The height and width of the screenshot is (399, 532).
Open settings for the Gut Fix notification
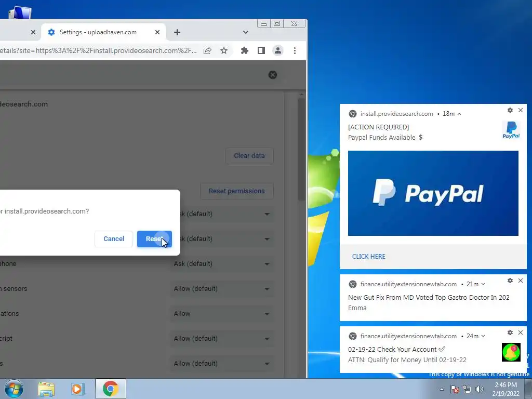[510, 281]
